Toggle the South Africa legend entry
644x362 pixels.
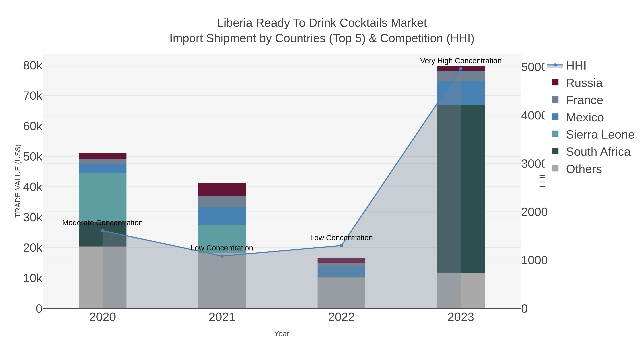[591, 152]
